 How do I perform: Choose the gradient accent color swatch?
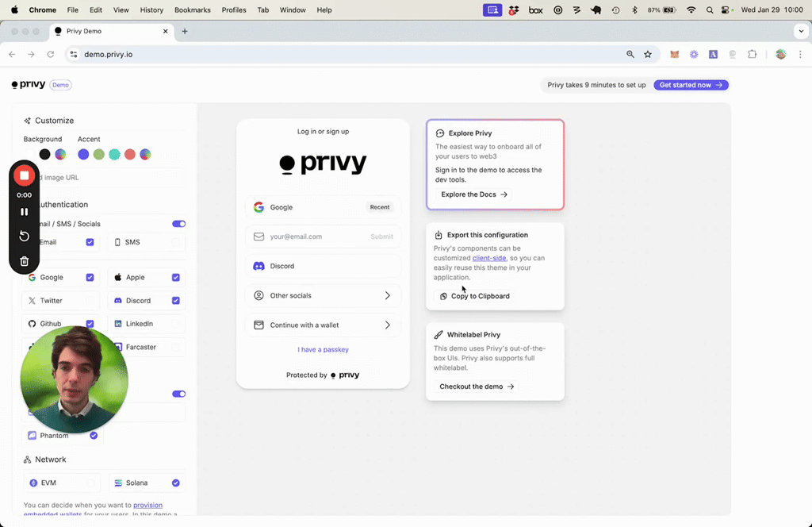pos(146,155)
